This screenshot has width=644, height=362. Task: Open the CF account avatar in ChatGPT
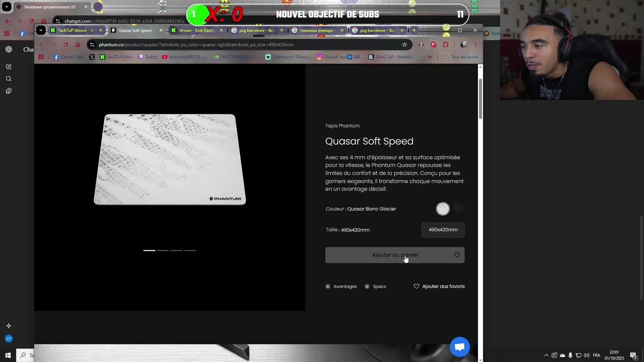click(x=9, y=339)
